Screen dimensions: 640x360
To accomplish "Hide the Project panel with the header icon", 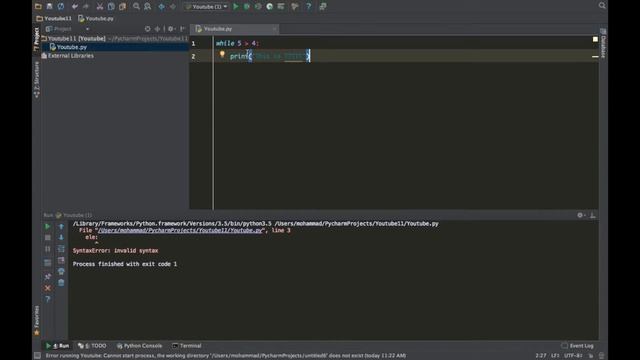I will coord(182,29).
